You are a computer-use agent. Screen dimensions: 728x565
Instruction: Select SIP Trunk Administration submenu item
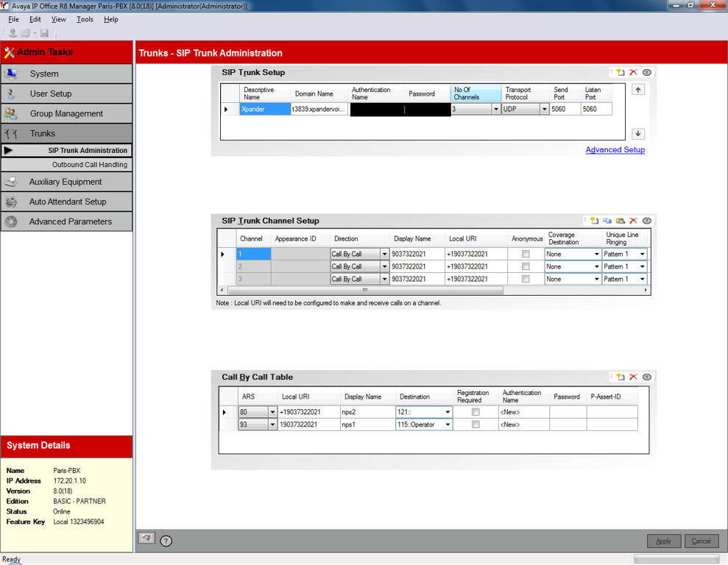coord(66,150)
